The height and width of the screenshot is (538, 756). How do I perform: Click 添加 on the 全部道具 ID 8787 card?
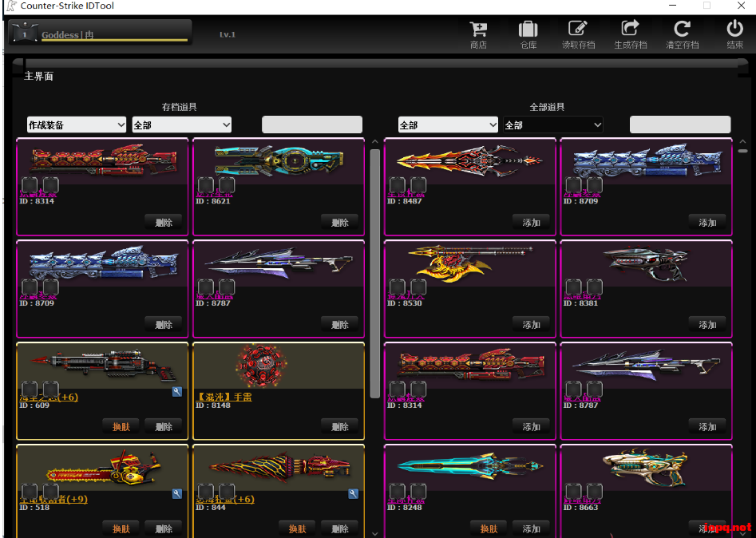pos(707,426)
